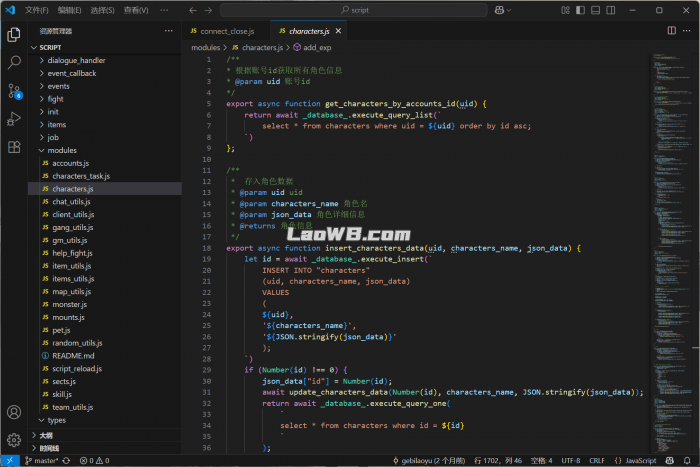Click the script search command center

(354, 10)
